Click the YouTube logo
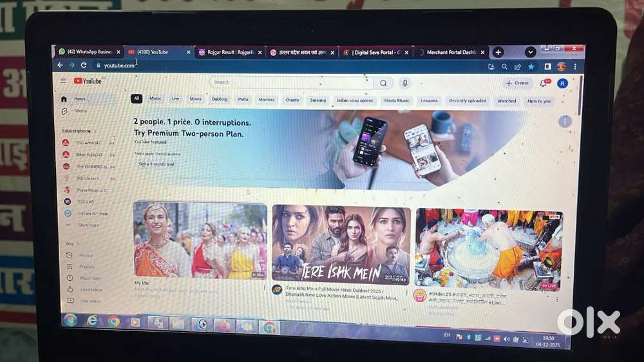Image resolution: width=644 pixels, height=362 pixels. pos(88,81)
